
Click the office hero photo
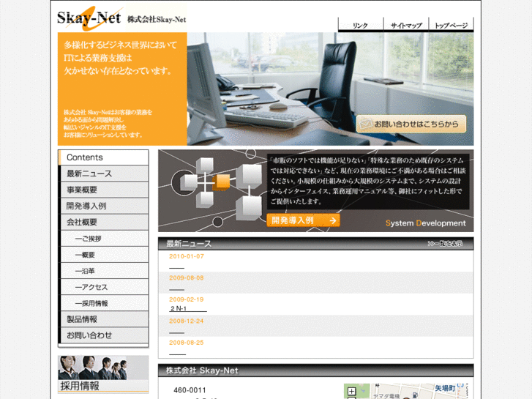tap(330, 89)
